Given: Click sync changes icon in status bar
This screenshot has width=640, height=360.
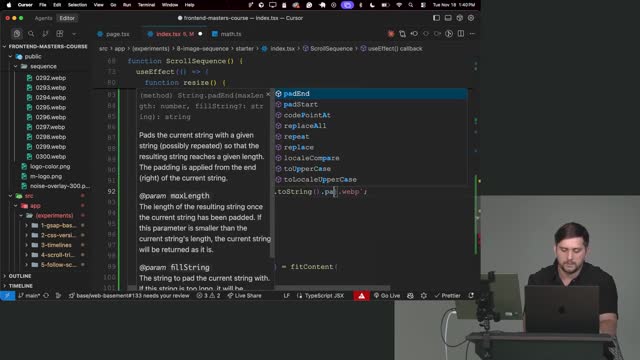Looking at the screenshot, I should pyautogui.click(x=46, y=296).
